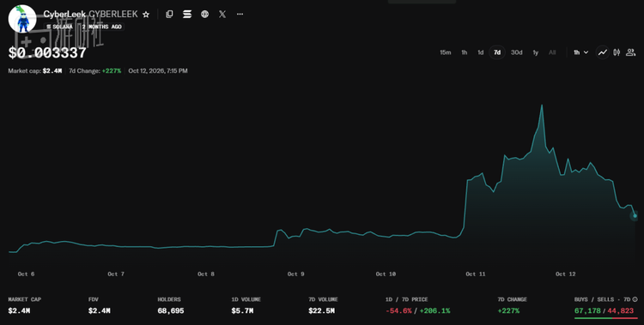Click the 2 MONTHS AGO badge
Screen dimensions: 644x325
pyautogui.click(x=102, y=27)
